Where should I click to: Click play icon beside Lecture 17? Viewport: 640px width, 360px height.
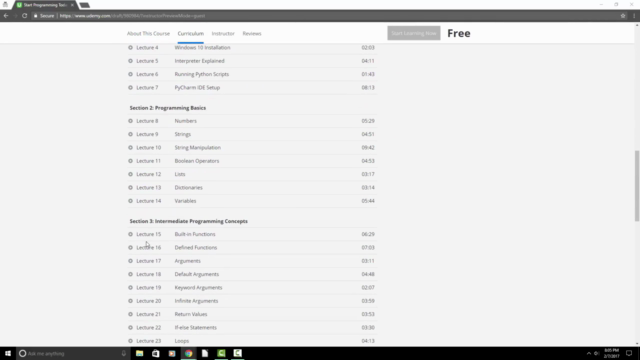[130, 261]
